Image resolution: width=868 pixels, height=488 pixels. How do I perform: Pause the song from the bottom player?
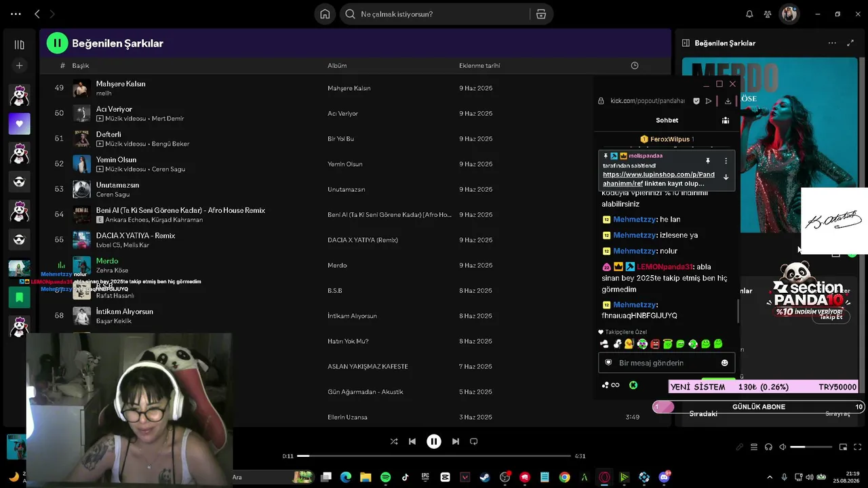434,441
